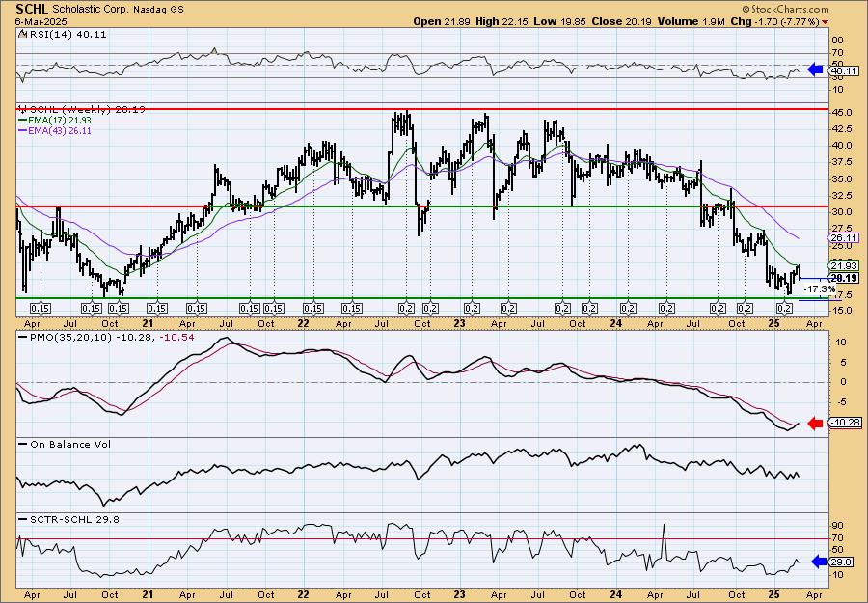Viewport: 868px width, 603px height.
Task: Click the -10.54 PMO signal value
Action: click(x=177, y=338)
